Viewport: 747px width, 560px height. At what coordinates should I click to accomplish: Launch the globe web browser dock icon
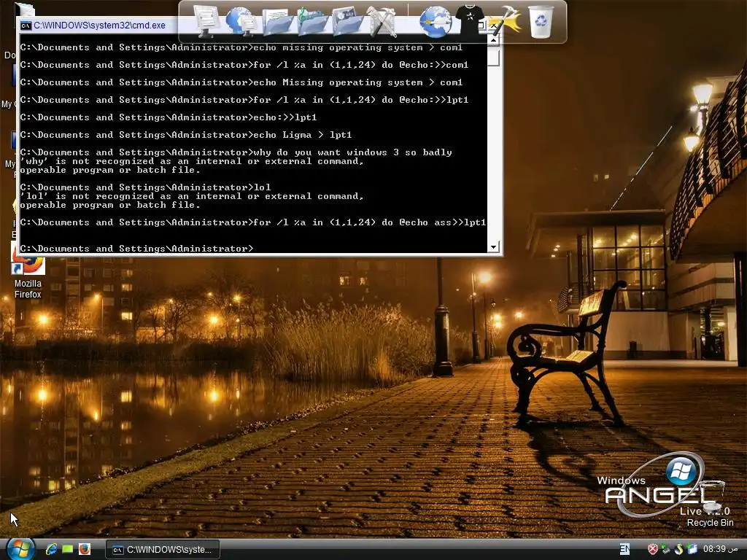pos(436,22)
